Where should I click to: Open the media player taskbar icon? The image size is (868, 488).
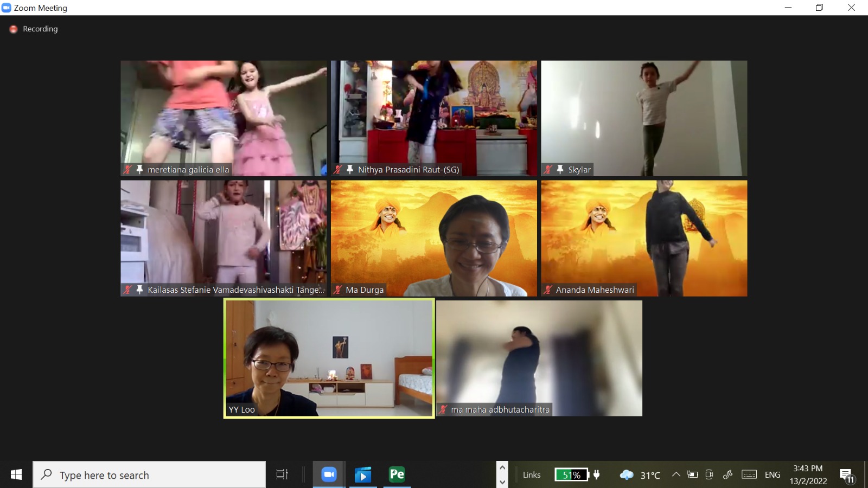click(x=363, y=475)
